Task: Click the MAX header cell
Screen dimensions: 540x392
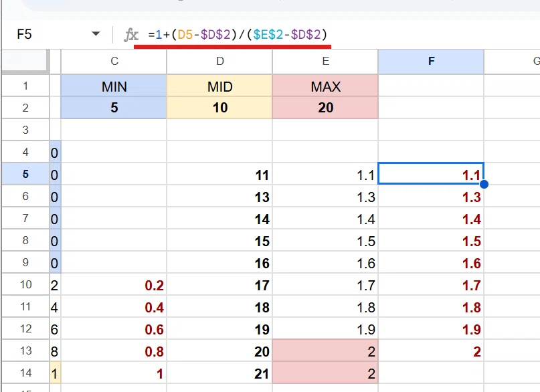Action: click(x=325, y=86)
